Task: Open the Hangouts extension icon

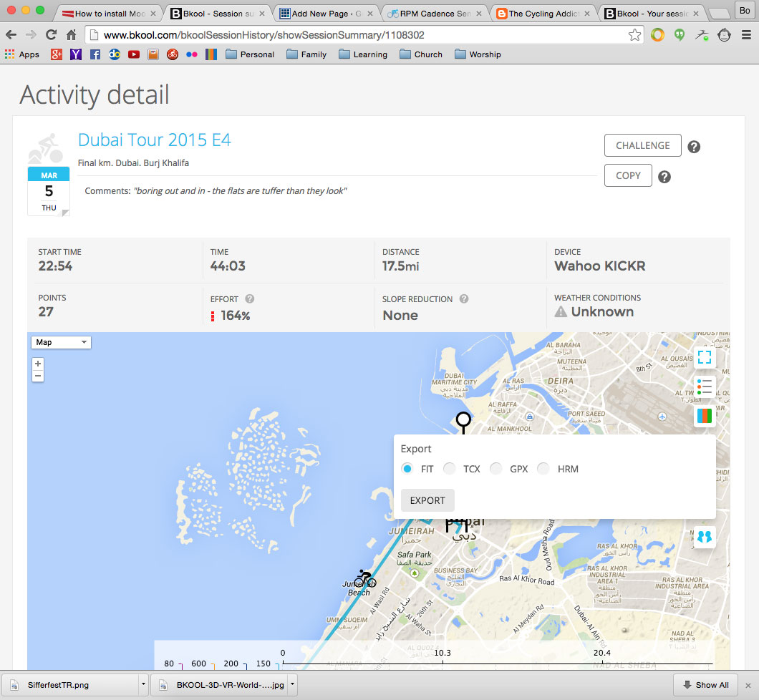Action: (x=679, y=35)
